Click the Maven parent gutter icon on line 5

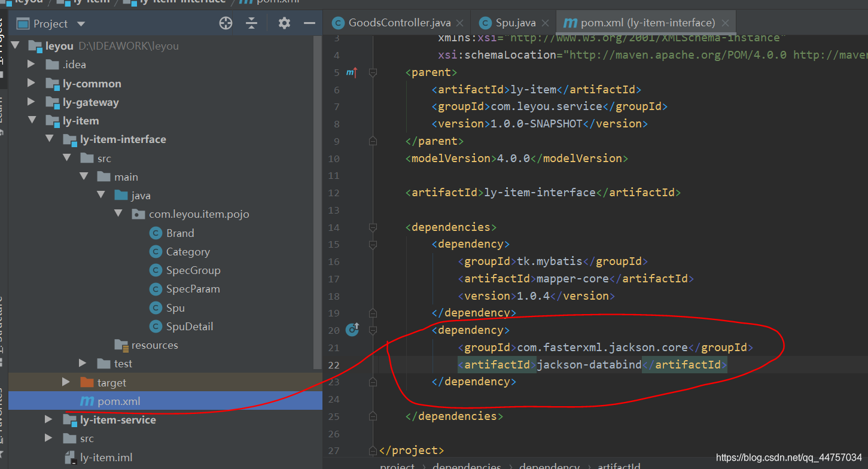click(x=352, y=72)
